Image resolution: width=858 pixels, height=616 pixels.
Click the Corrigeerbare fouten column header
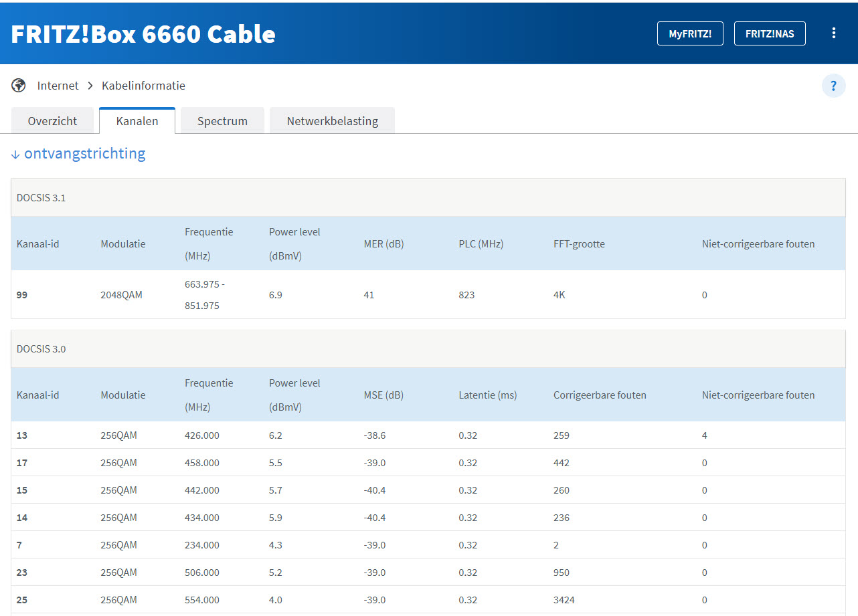tap(600, 395)
